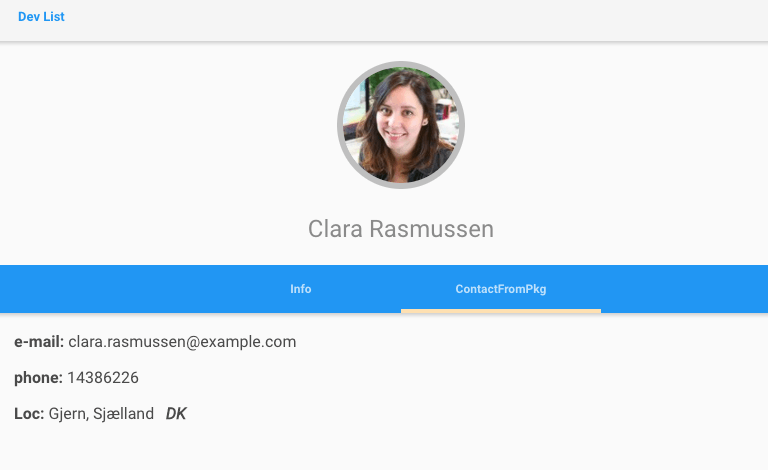768x470 pixels.
Task: Click the Clara Rasmussen name heading
Action: tap(401, 229)
